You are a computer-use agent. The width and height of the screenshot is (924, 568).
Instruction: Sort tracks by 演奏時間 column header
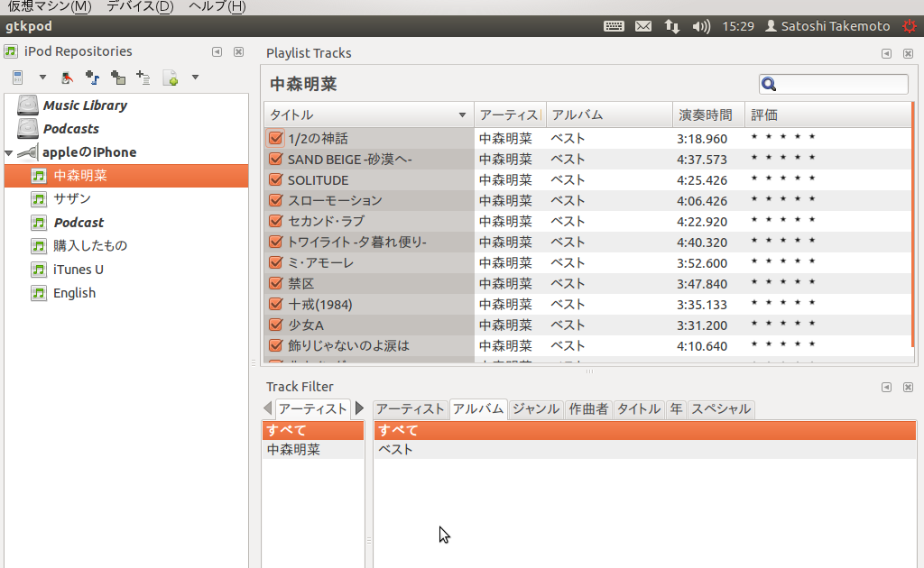708,115
